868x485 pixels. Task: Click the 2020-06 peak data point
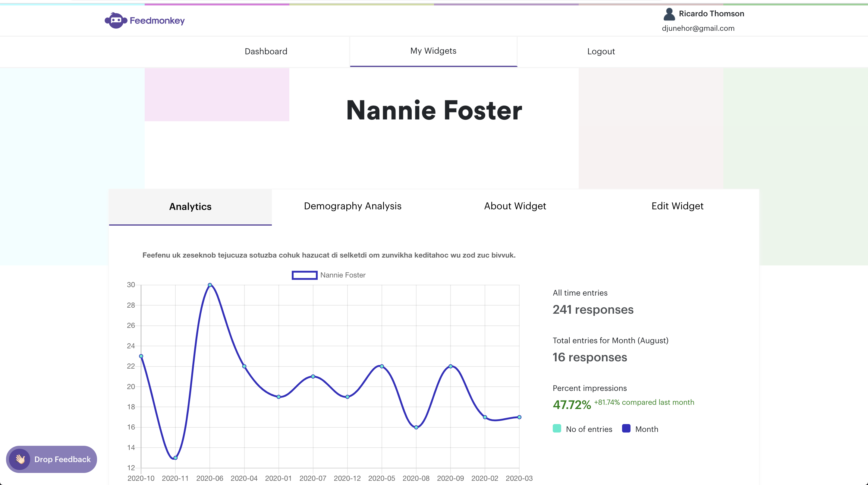pyautogui.click(x=209, y=285)
